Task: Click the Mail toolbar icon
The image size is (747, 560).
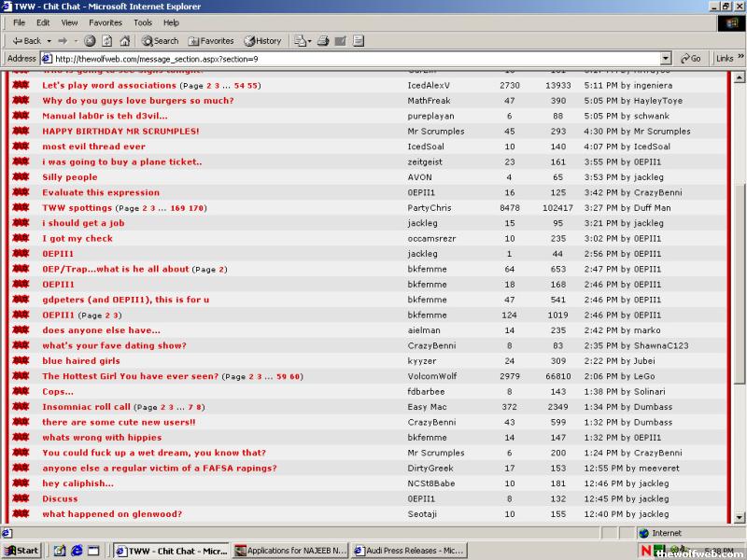Action: (x=300, y=41)
